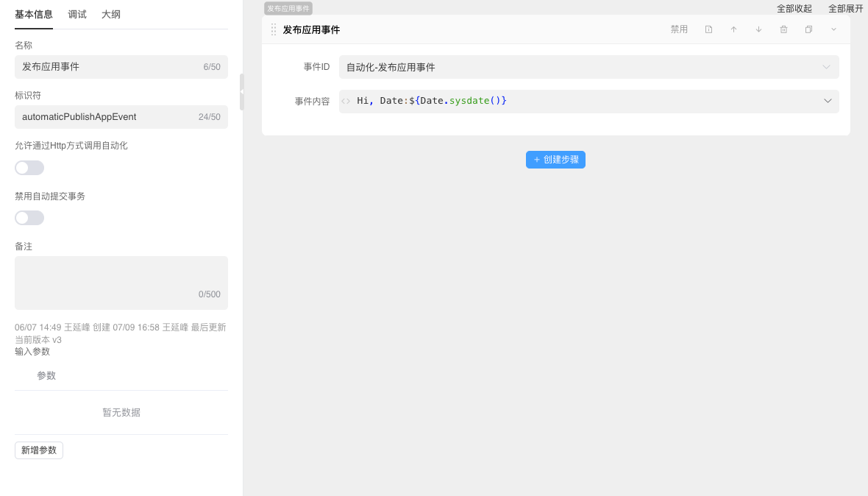Toggle off the HTTP invocation switch again
Screen dimensions: 868x496
29,167
